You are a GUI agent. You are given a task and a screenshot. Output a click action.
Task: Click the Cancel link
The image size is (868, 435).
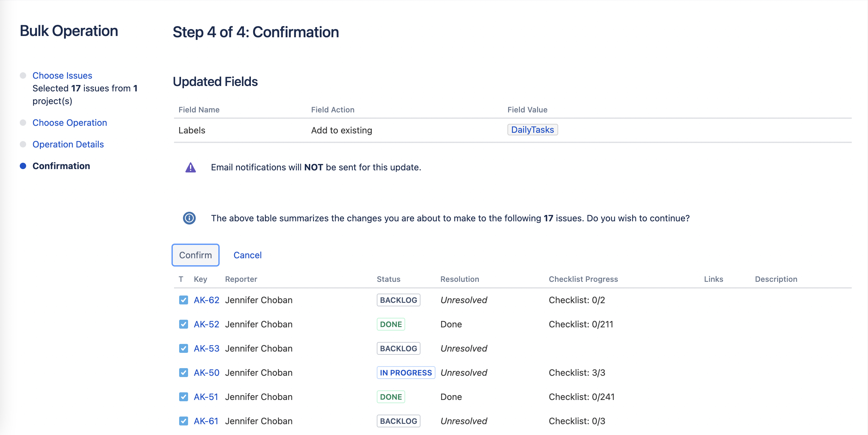247,255
